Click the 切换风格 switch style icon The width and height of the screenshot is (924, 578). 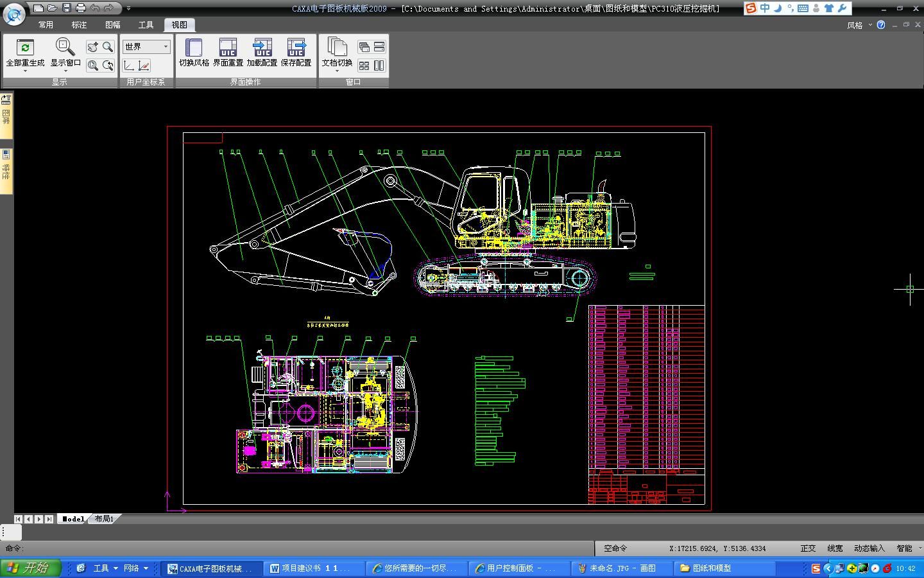click(193, 48)
